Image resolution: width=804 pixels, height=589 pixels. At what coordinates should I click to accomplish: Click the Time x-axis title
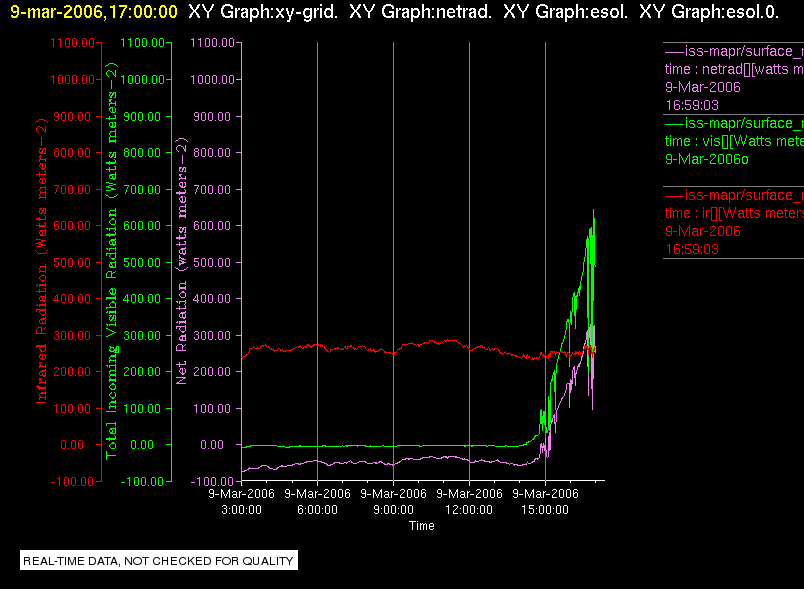click(x=421, y=526)
